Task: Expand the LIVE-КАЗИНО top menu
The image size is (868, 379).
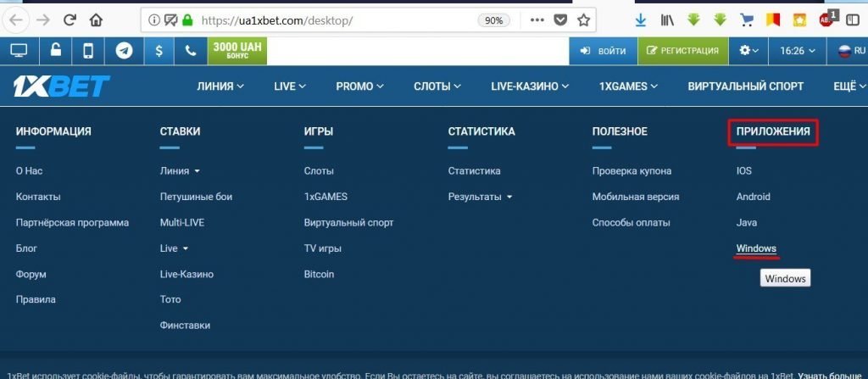Action: click(x=530, y=86)
